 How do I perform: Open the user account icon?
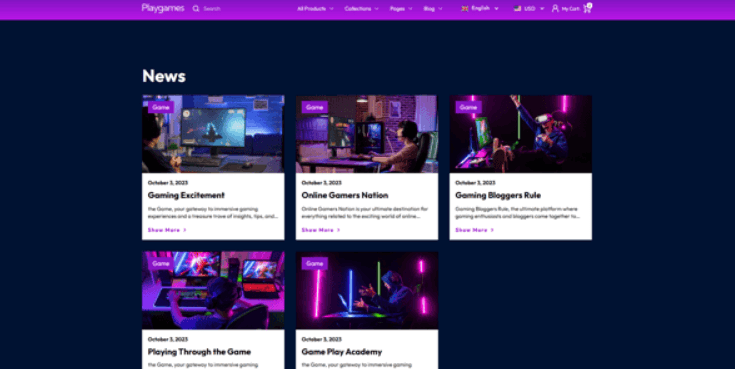tap(555, 8)
